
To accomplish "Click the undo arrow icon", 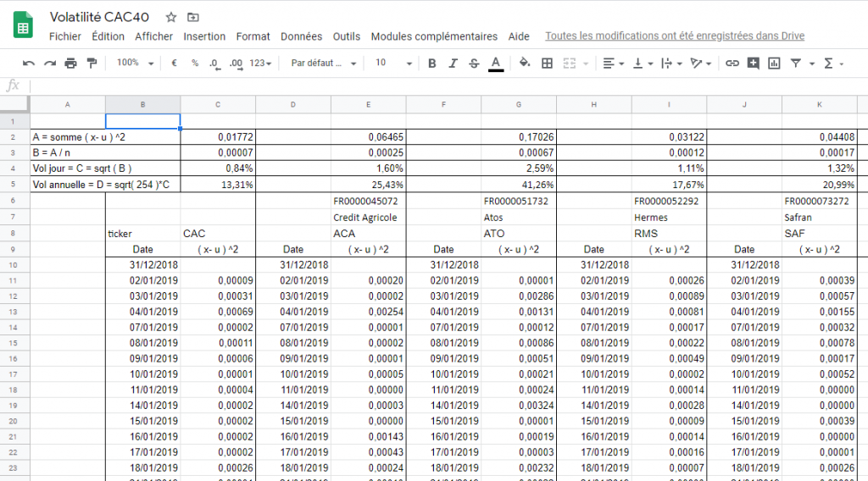I will [x=29, y=63].
